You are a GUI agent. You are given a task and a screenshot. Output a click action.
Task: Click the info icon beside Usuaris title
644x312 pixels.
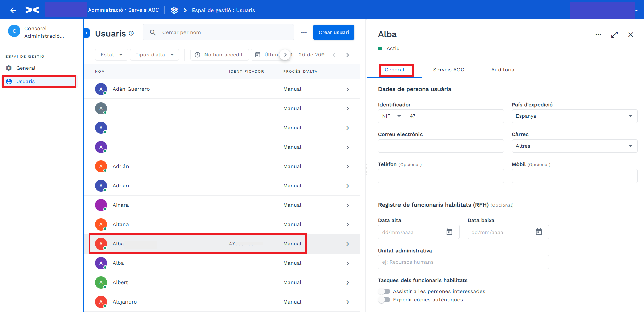coord(131,33)
